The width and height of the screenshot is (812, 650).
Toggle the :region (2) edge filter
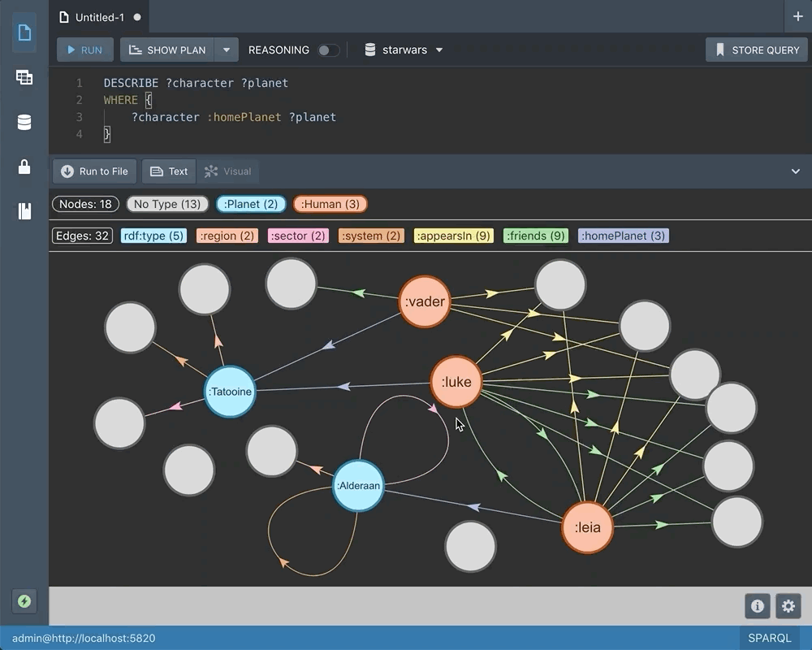click(x=227, y=236)
